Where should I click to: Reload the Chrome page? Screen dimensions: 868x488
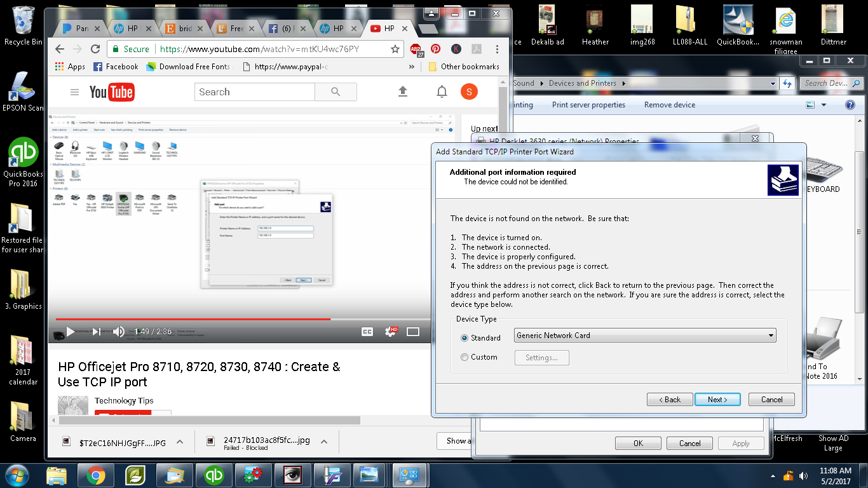click(x=95, y=49)
